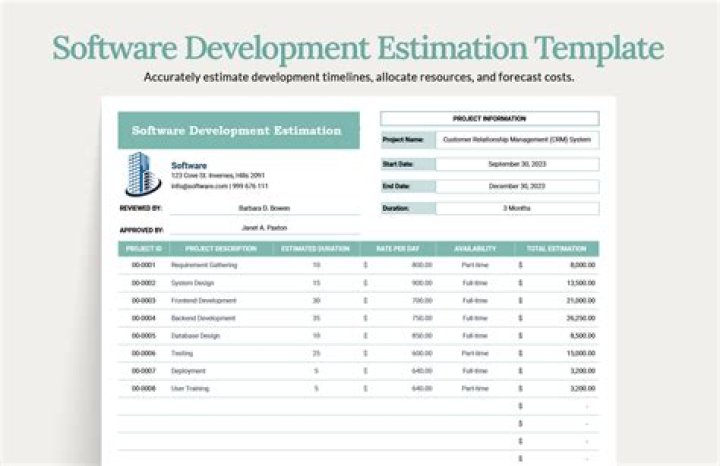This screenshot has height=466, width=720.
Task: Click project ID 00-0008
Action: pos(144,388)
